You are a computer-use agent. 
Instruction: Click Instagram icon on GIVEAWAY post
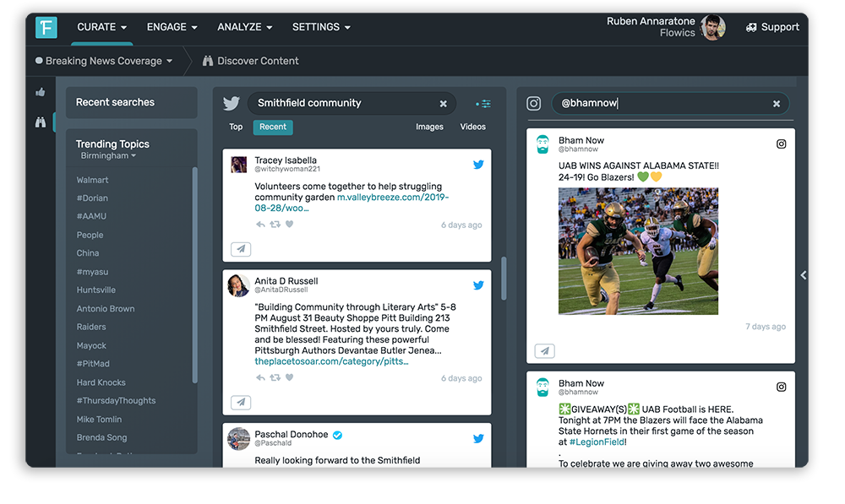click(781, 387)
